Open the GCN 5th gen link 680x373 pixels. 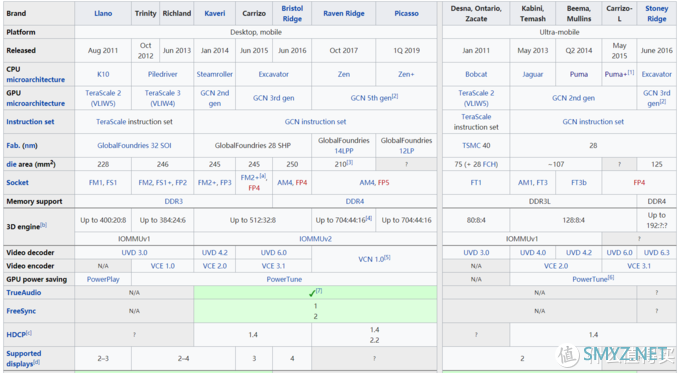[371, 98]
